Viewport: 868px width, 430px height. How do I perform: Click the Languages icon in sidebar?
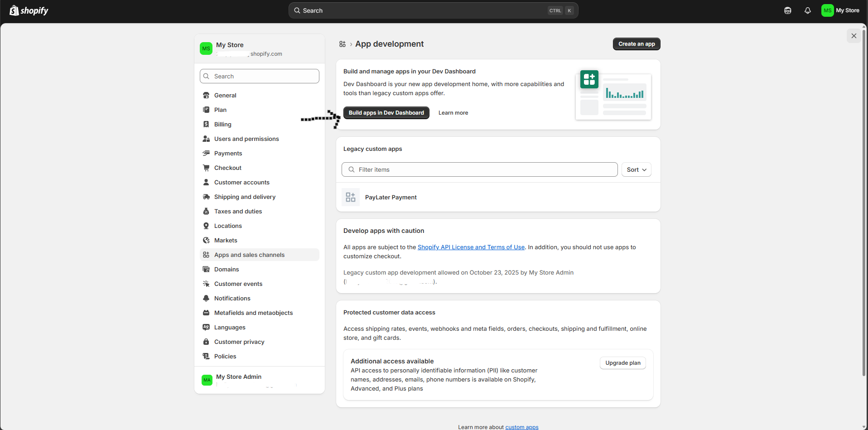click(x=206, y=327)
